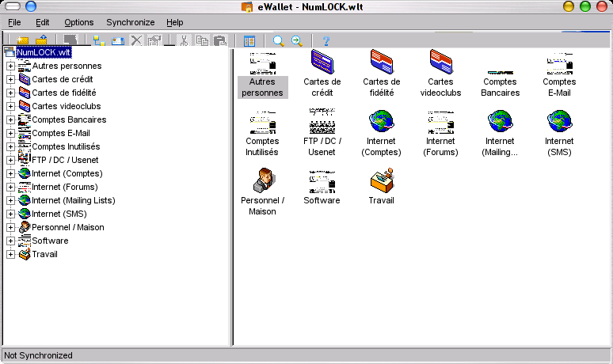Expand the Autres personnes tree node

pyautogui.click(x=11, y=66)
